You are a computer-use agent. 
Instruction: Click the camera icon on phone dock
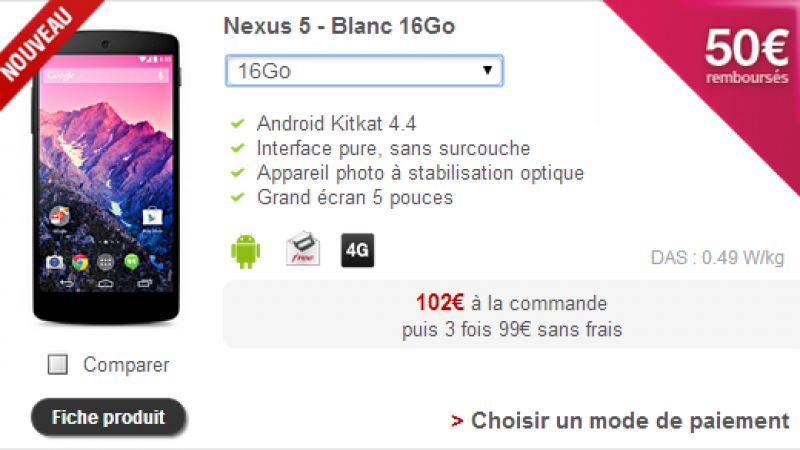pos(54,263)
